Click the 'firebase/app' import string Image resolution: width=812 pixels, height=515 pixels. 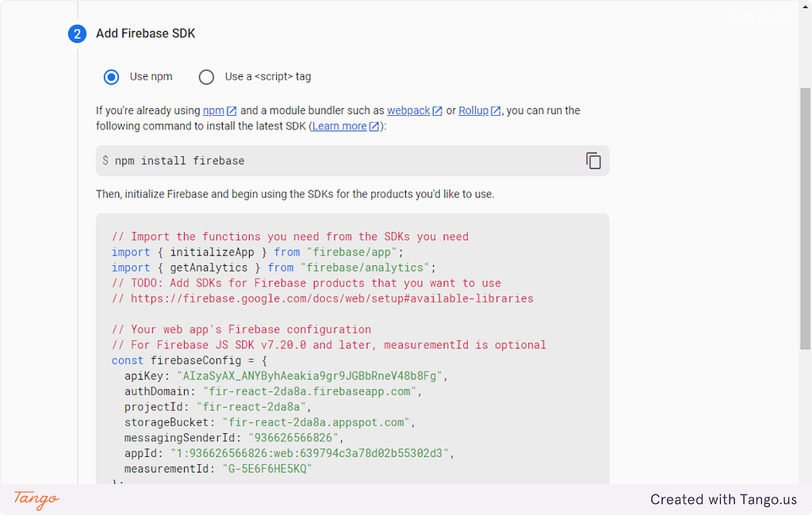tap(351, 252)
